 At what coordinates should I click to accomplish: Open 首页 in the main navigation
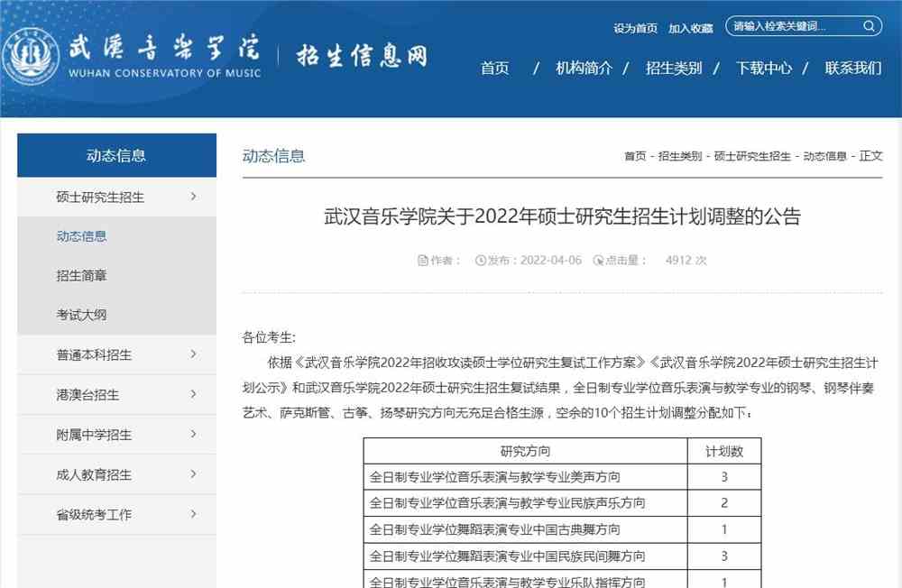[494, 68]
